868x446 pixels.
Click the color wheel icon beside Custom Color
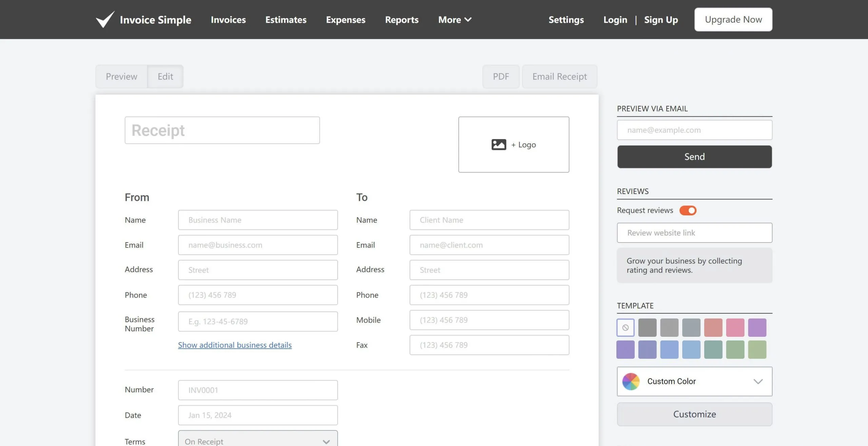tap(631, 381)
